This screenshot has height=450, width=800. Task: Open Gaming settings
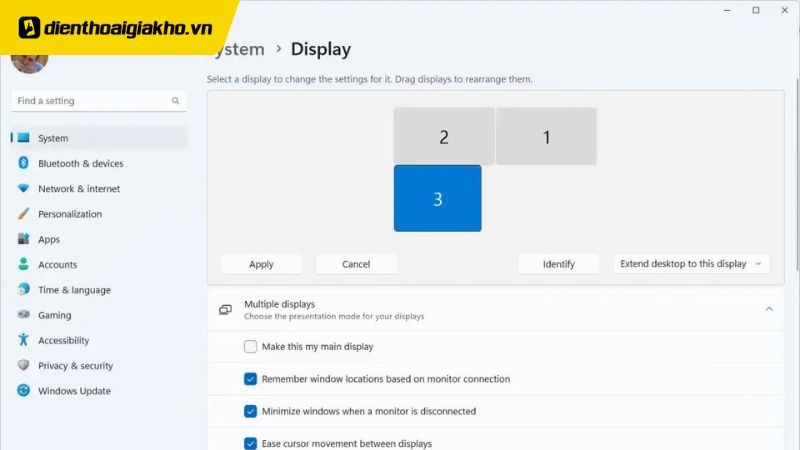(x=99, y=315)
